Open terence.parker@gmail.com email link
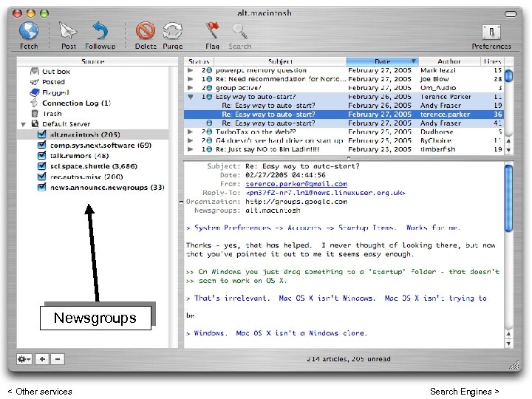Viewport: 532px width, 399px height. point(296,184)
